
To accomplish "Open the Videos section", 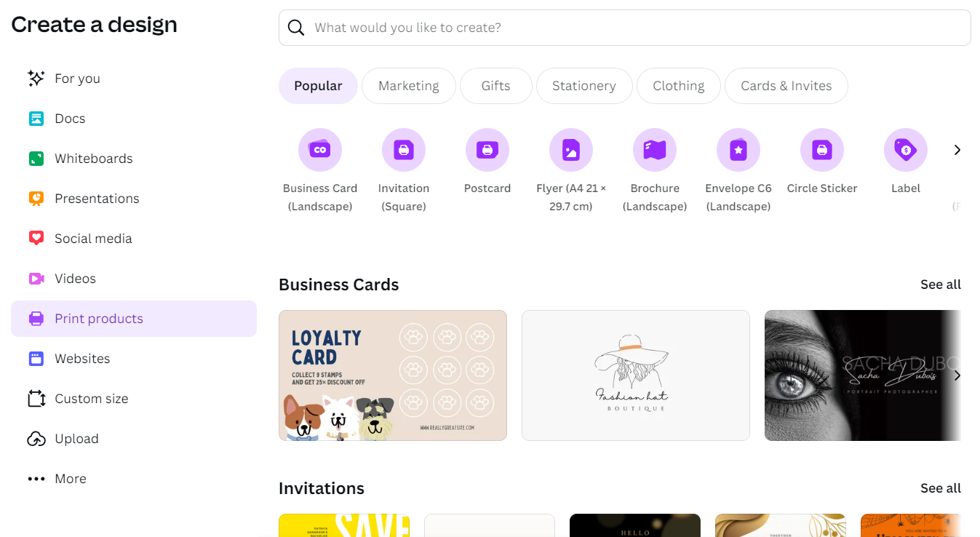I will pos(75,278).
